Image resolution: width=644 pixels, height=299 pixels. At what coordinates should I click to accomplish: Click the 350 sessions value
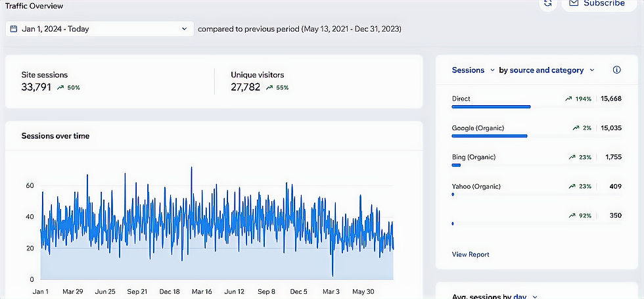point(616,216)
